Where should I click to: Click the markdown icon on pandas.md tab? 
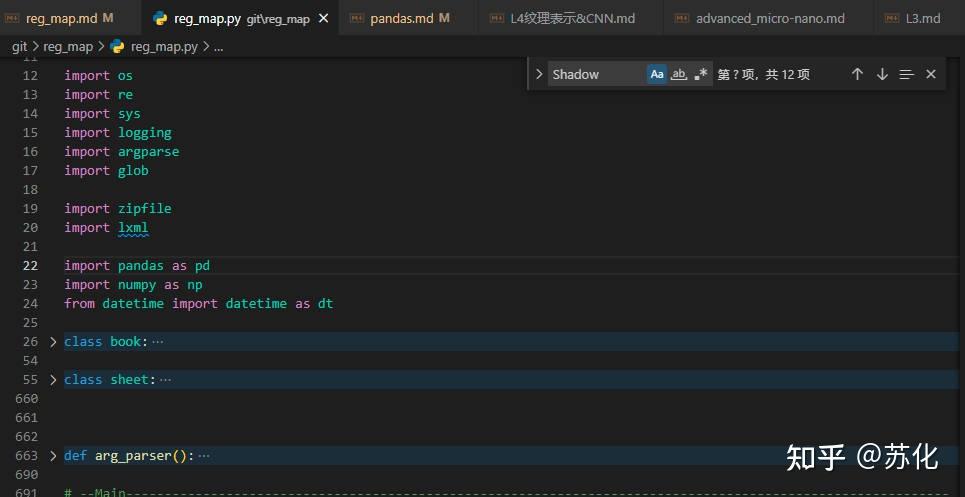[357, 18]
